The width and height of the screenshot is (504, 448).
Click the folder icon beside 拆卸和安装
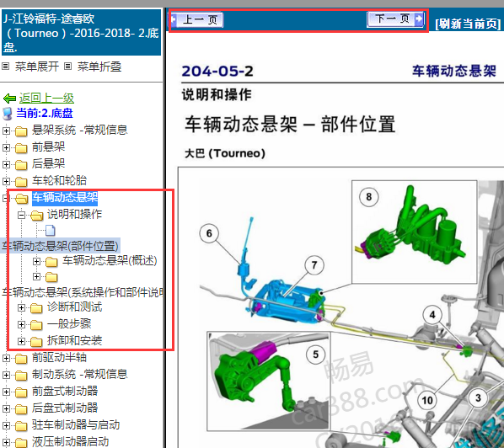point(36,342)
